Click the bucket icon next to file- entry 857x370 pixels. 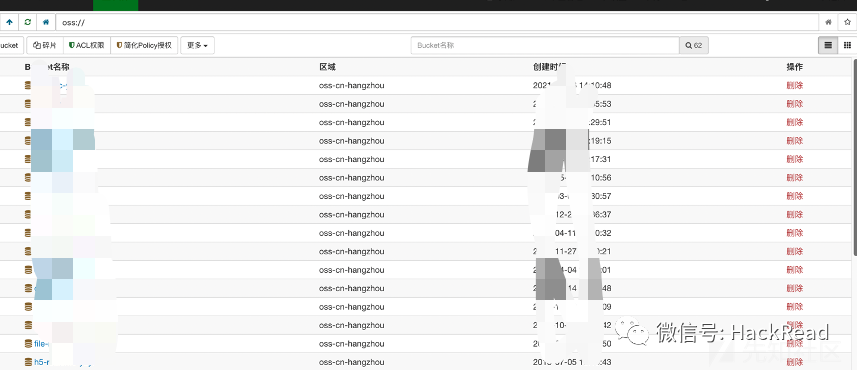coord(28,343)
